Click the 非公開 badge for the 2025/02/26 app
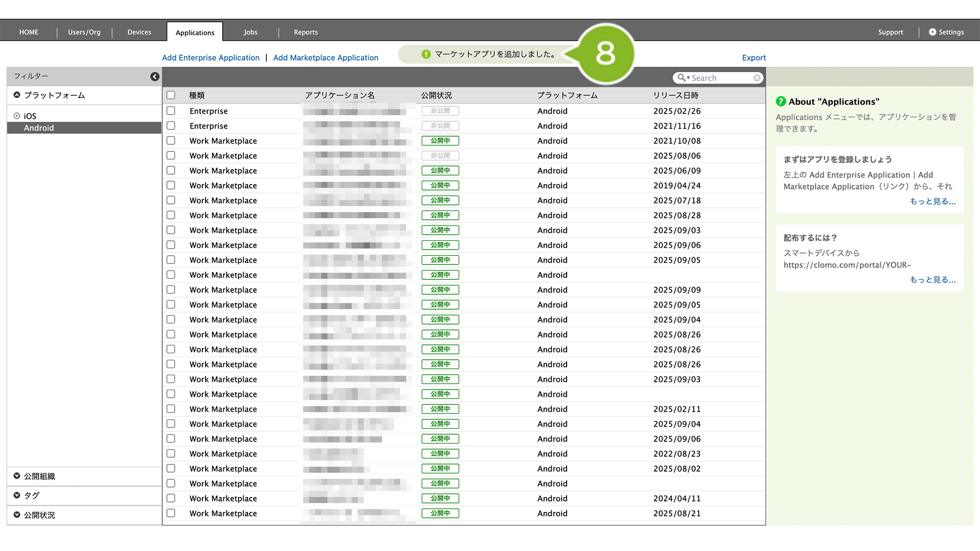This screenshot has width=980, height=551. tap(440, 111)
